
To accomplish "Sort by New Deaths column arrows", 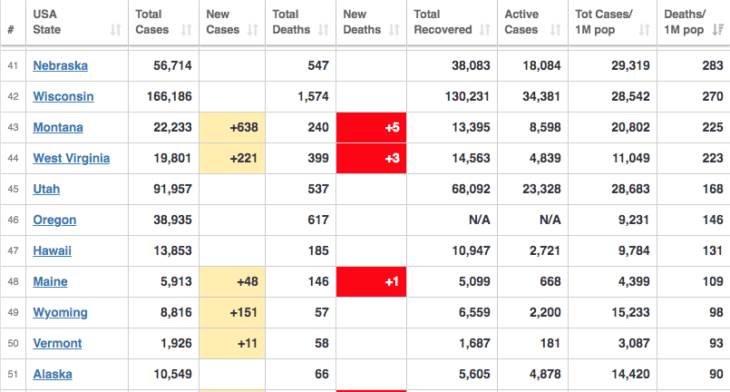I will pos(394,30).
